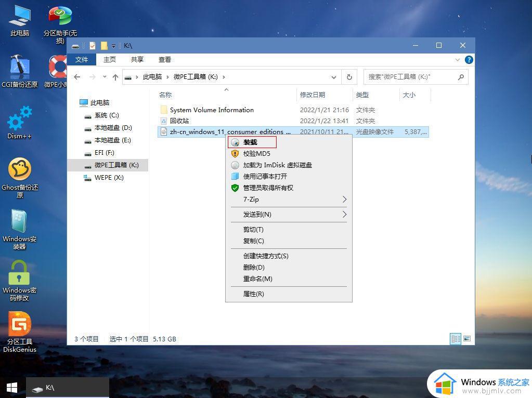532x398 pixels.
Task: Open the 查看 ribbon tab
Action: click(x=164, y=60)
